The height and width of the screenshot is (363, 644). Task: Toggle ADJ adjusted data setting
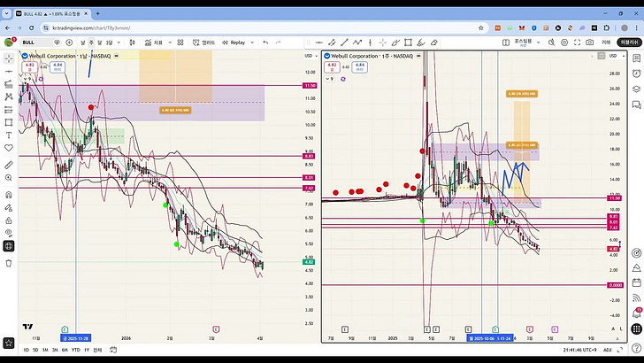pyautogui.click(x=607, y=350)
